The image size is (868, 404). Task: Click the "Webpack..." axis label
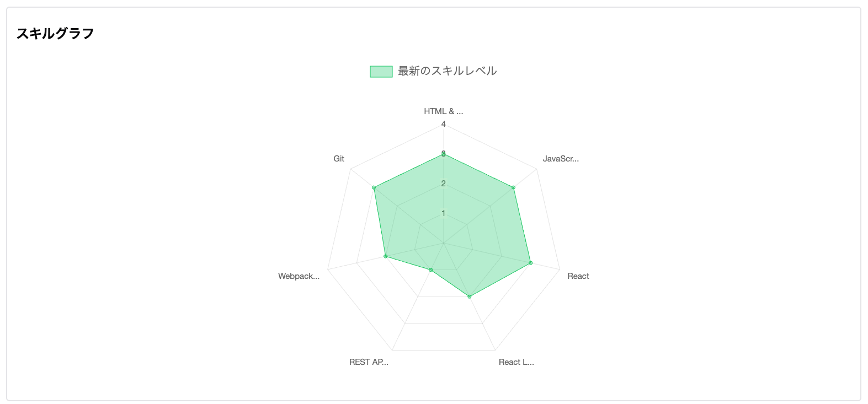coord(299,276)
